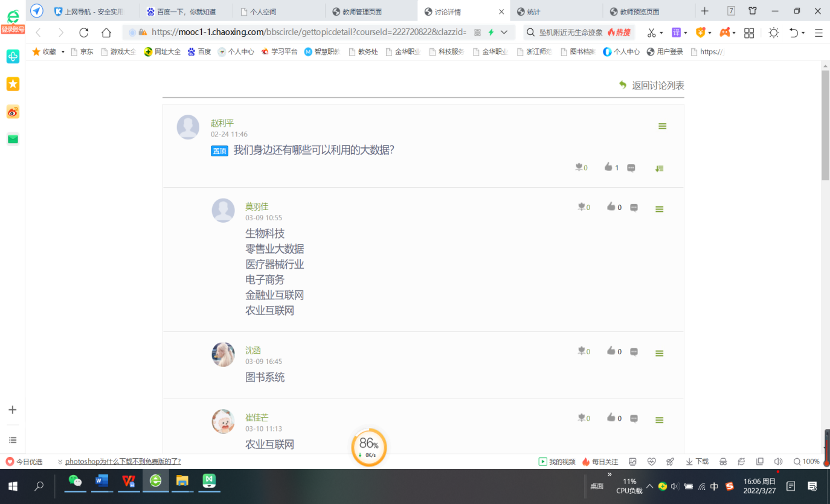Open Weibo icon in browser sidebar
This screenshot has width=830, height=504.
13,112
